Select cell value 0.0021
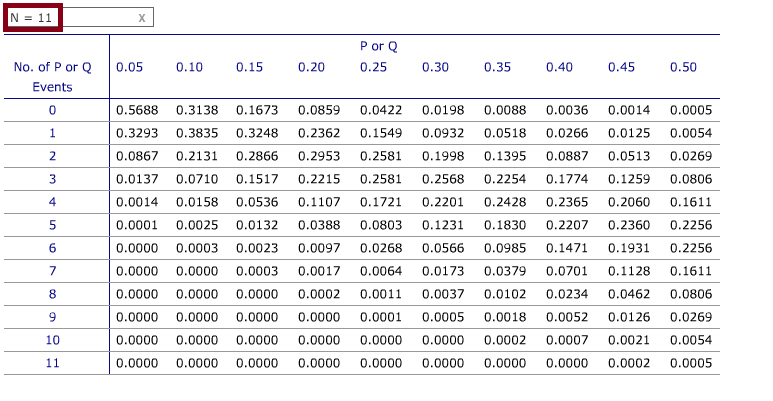Viewport: 773px width, 401px height. [x=629, y=340]
